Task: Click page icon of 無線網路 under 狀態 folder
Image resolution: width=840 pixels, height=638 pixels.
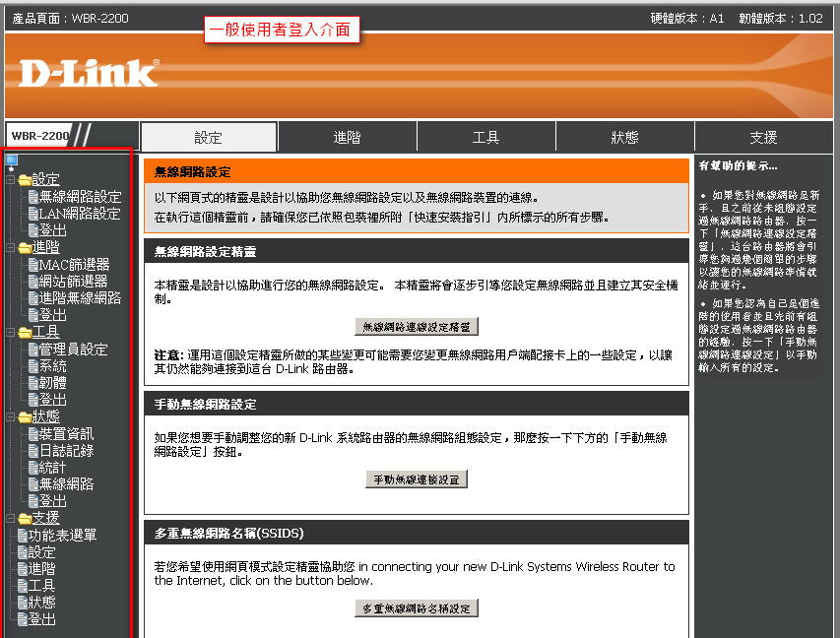Action: click(x=33, y=484)
